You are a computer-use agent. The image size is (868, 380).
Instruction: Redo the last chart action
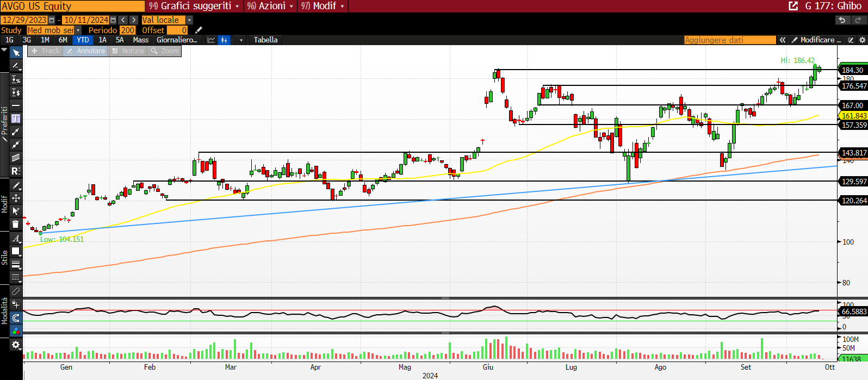pyautogui.click(x=858, y=20)
